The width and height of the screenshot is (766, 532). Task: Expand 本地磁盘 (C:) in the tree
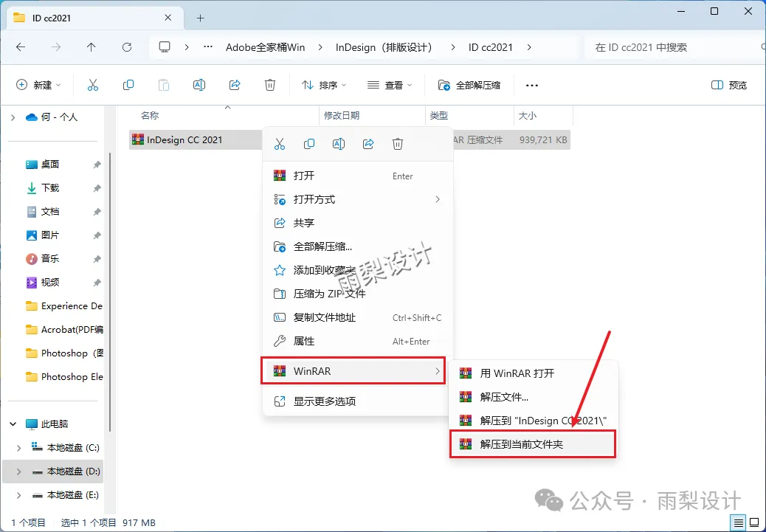click(19, 447)
